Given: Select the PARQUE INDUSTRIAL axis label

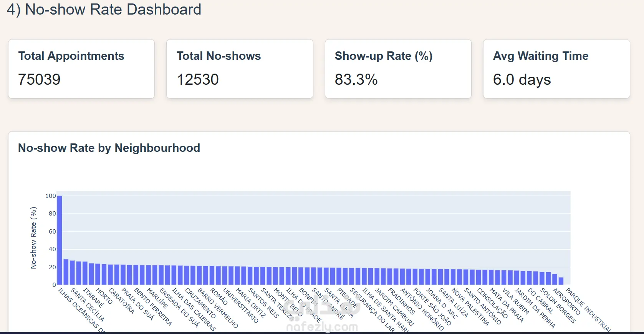Looking at the screenshot, I should pos(588,309).
